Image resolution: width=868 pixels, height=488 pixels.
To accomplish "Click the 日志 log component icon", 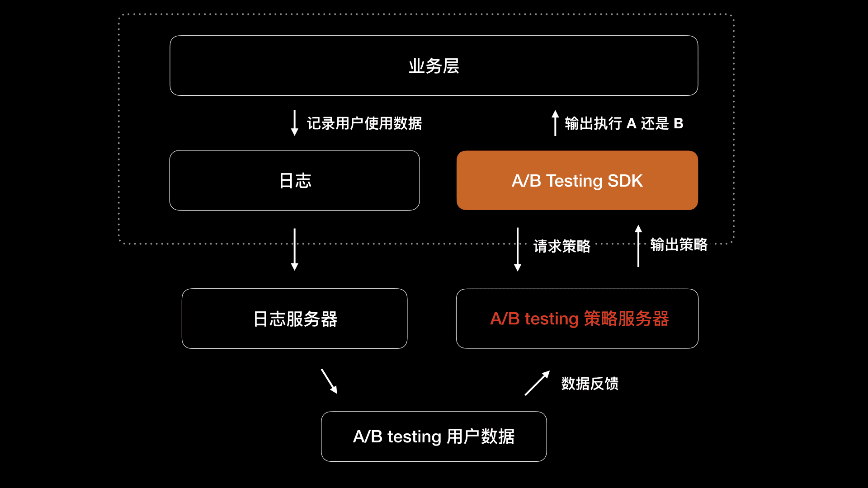I will [x=294, y=181].
